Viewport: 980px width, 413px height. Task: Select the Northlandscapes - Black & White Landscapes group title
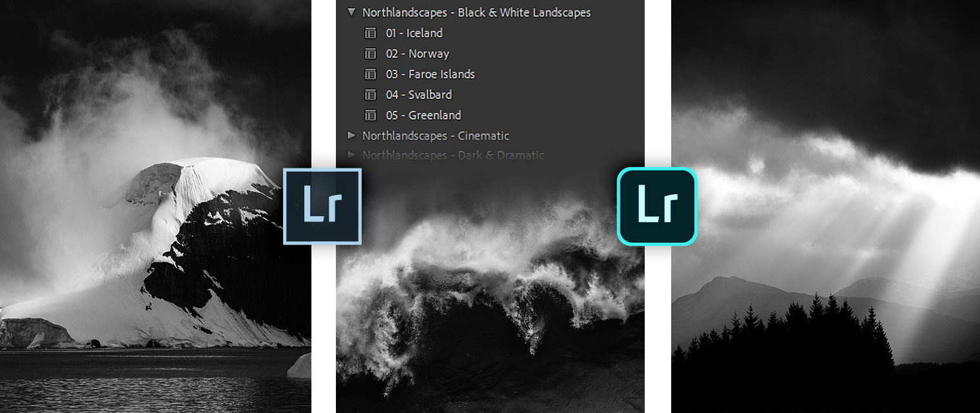coord(477,12)
